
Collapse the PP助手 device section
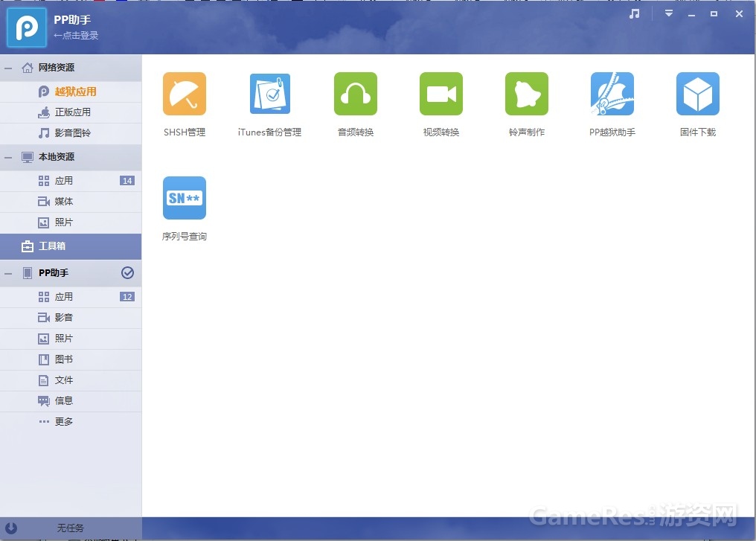click(8, 273)
